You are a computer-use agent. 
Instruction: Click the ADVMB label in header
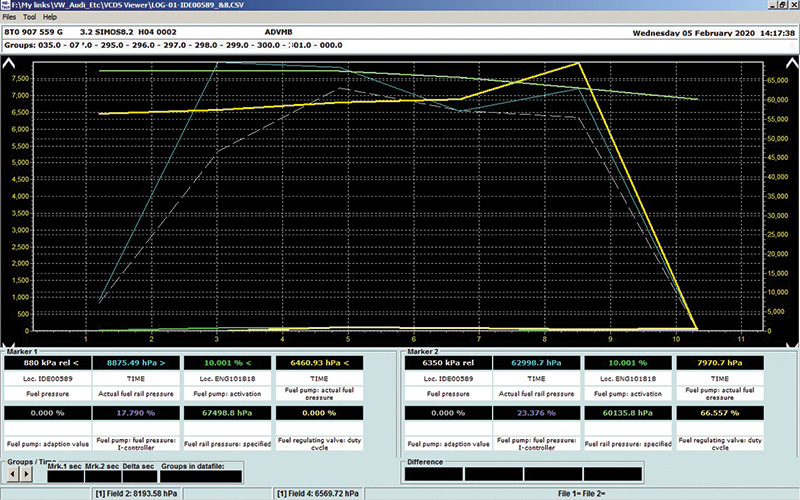pyautogui.click(x=279, y=32)
